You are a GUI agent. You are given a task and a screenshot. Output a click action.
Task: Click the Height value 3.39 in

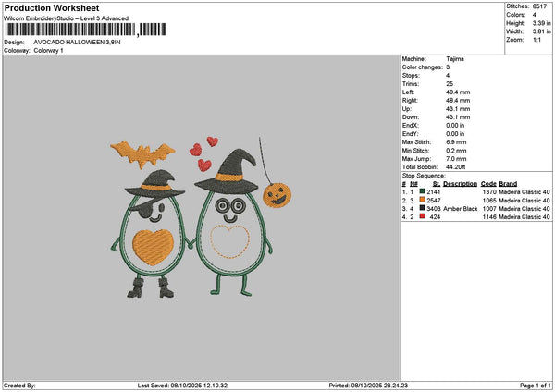(541, 23)
